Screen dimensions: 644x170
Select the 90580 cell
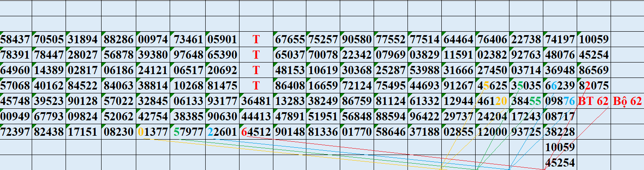tap(357, 40)
